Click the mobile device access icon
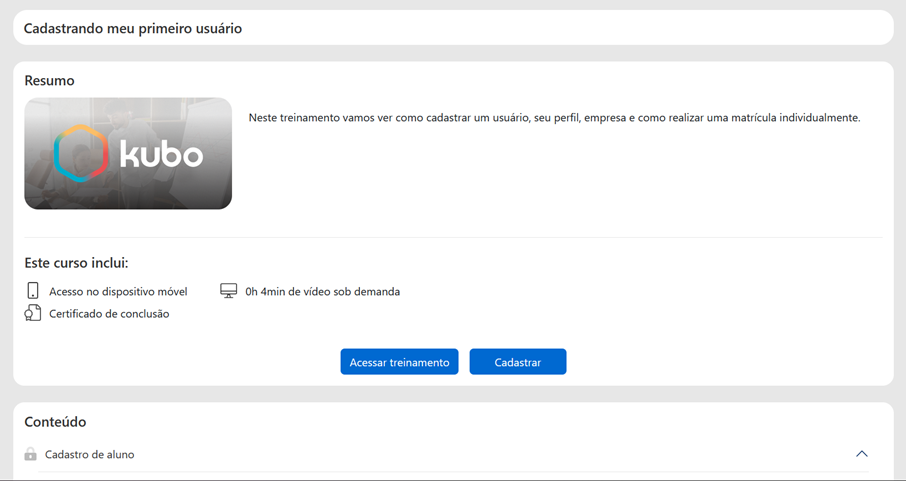The width and height of the screenshot is (906, 481). pyautogui.click(x=33, y=291)
